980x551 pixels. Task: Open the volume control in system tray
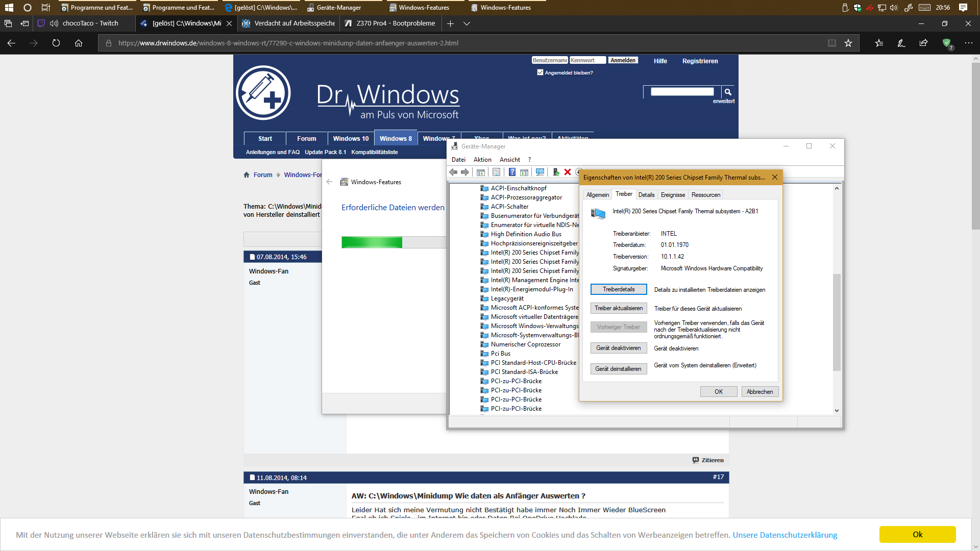pyautogui.click(x=894, y=8)
